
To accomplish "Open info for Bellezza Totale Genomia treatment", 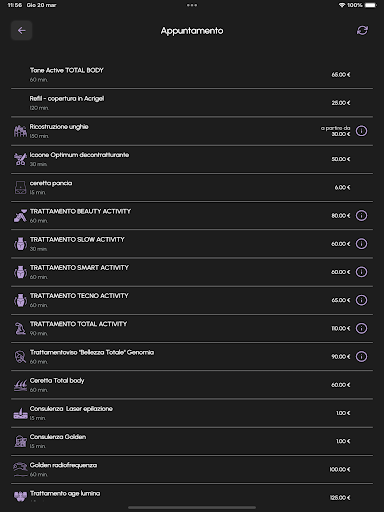I will (x=361, y=357).
